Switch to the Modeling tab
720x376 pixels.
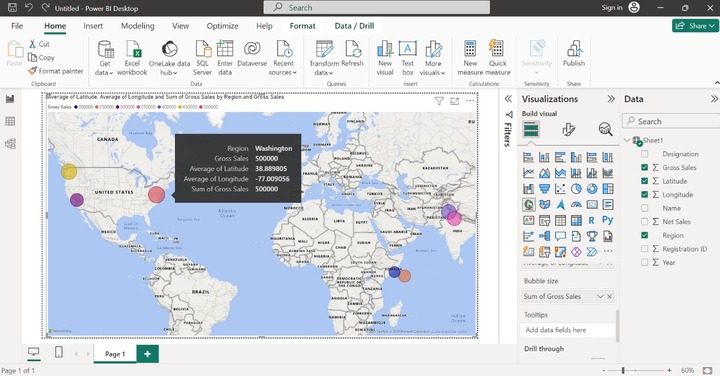(x=138, y=26)
